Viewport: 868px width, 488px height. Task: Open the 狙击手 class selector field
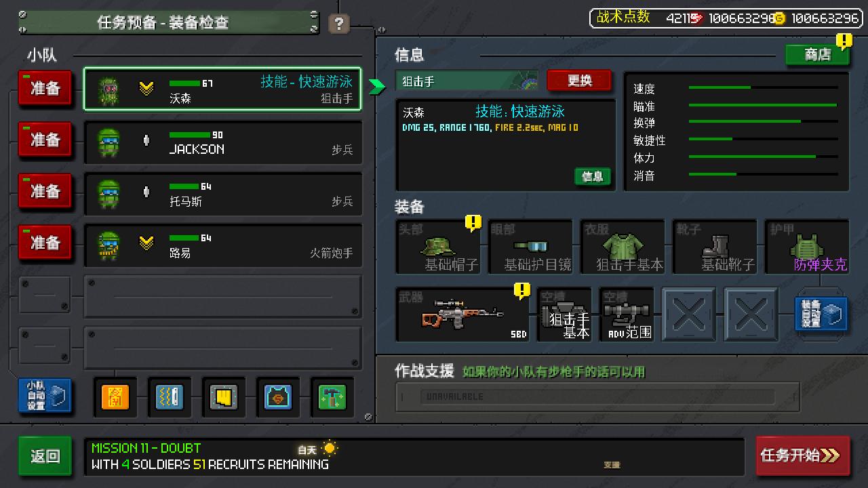pos(467,81)
